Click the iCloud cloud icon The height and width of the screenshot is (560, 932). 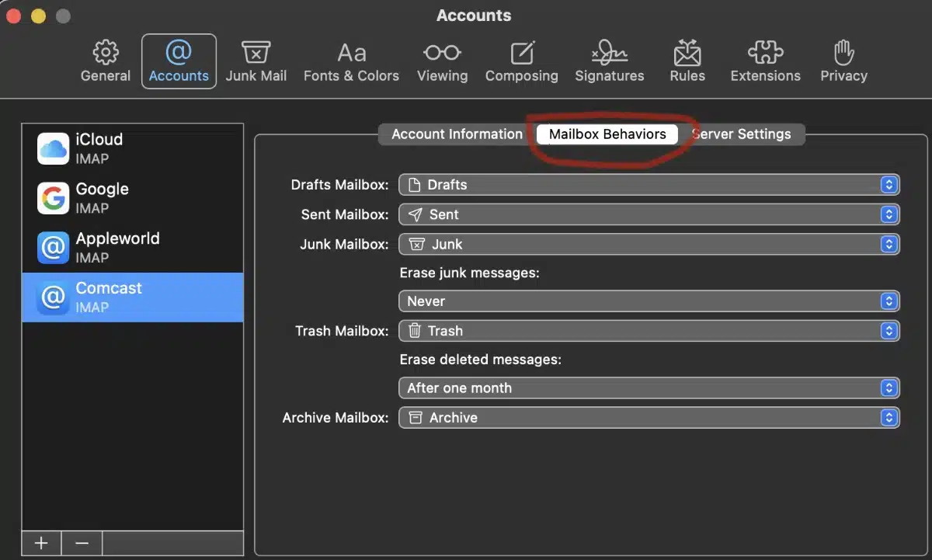[54, 148]
